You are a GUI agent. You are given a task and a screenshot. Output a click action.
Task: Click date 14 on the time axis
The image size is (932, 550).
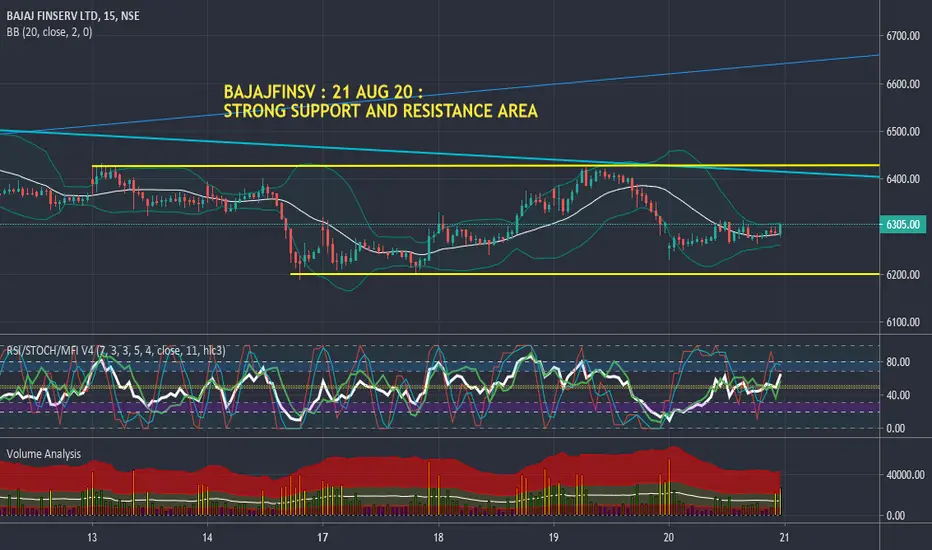tap(207, 538)
